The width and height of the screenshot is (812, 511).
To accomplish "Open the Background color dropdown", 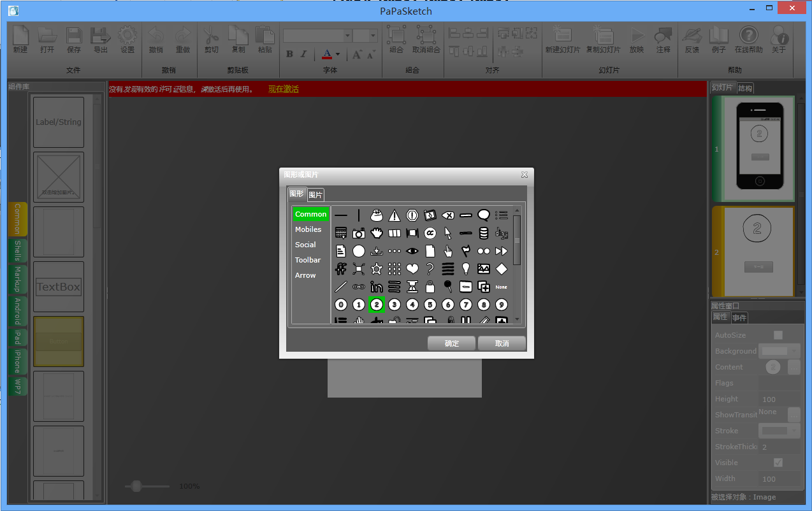I will point(779,351).
